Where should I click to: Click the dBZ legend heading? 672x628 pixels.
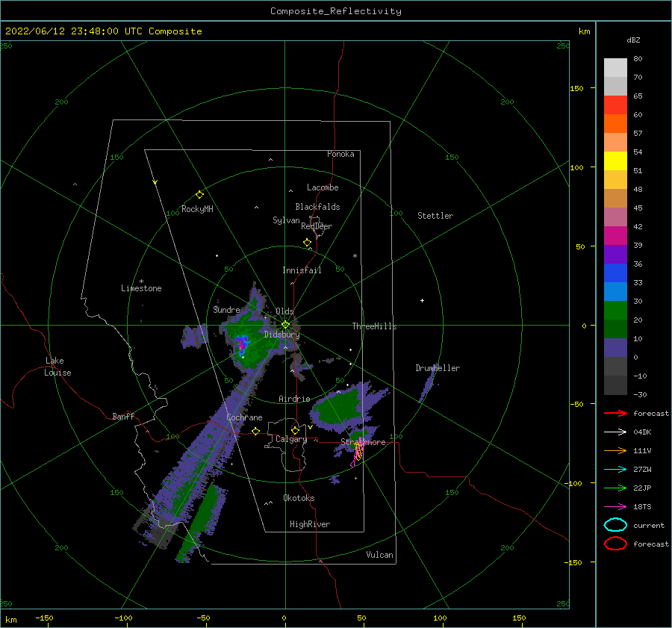pyautogui.click(x=633, y=40)
